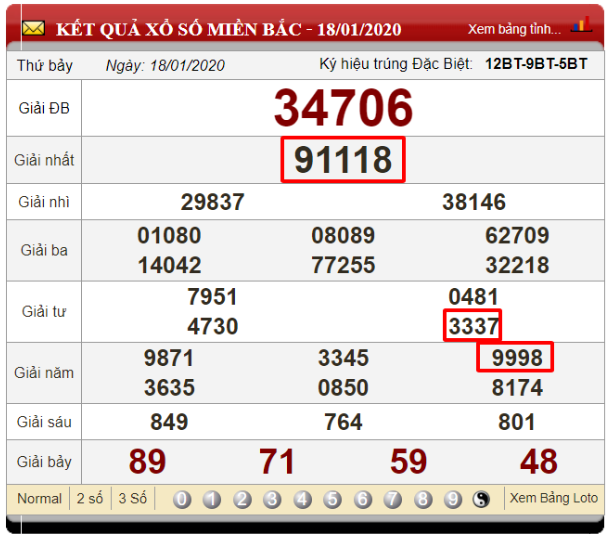Screen dimensions: 613x539
Task: Select digit 6 filter circle
Action: tap(363, 499)
